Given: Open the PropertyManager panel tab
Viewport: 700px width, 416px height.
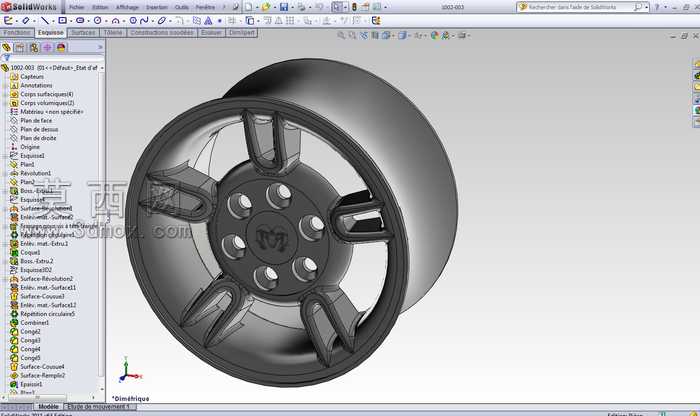Looking at the screenshot, I should point(19,47).
